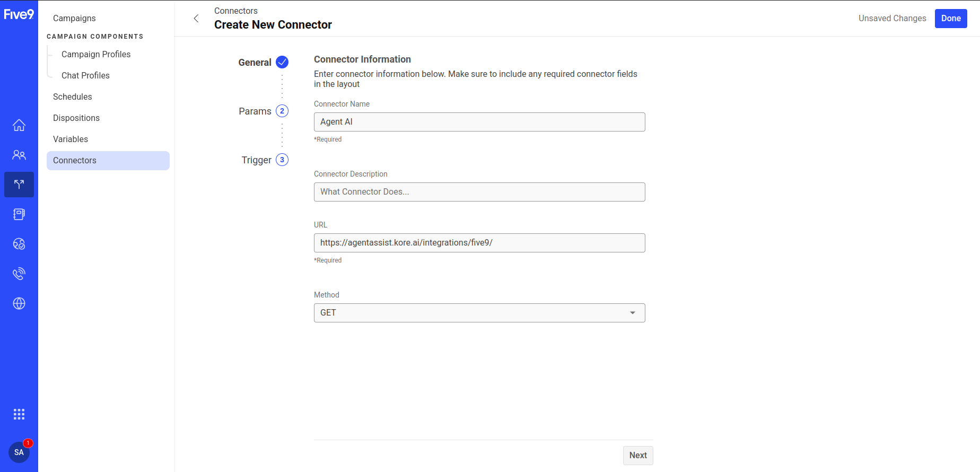Click the Five9 logo
The height and width of the screenshot is (472, 980).
19,14
